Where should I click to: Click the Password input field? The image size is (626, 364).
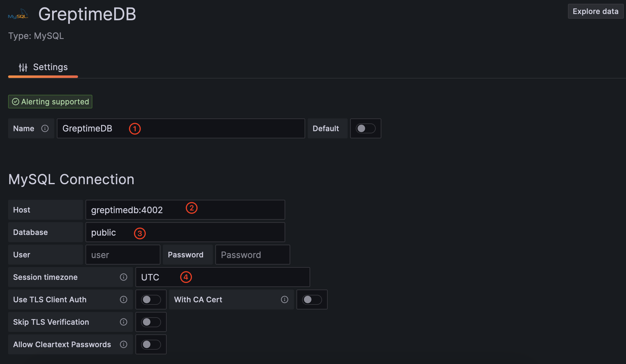(x=252, y=255)
